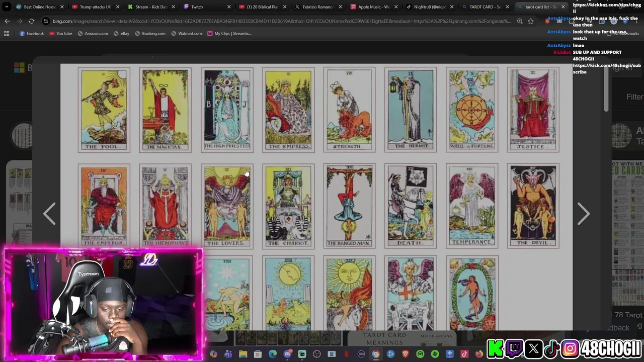Open Booking.com bookmark

[150, 33]
